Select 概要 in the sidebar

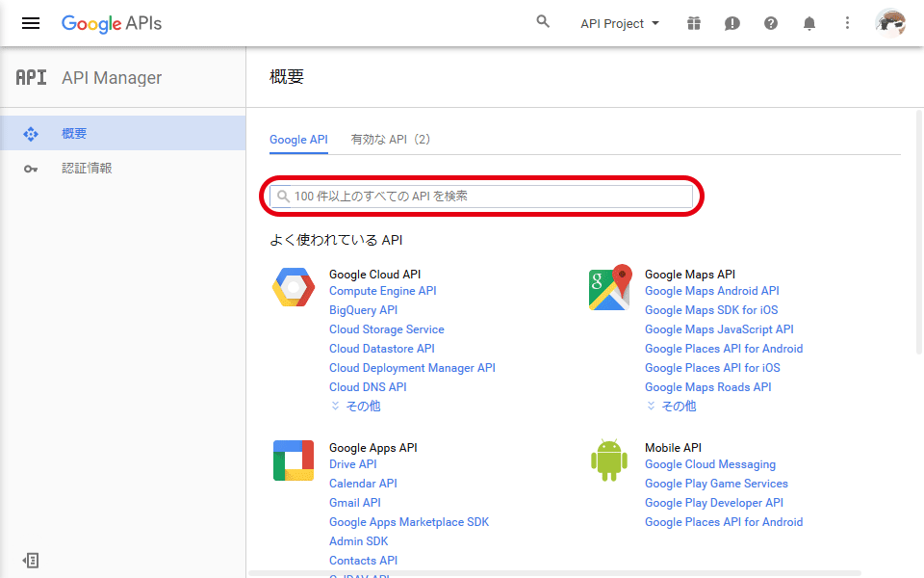(122, 133)
